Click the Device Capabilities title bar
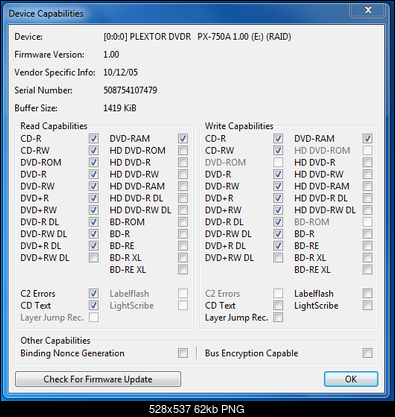The image size is (395, 417). tap(177, 13)
